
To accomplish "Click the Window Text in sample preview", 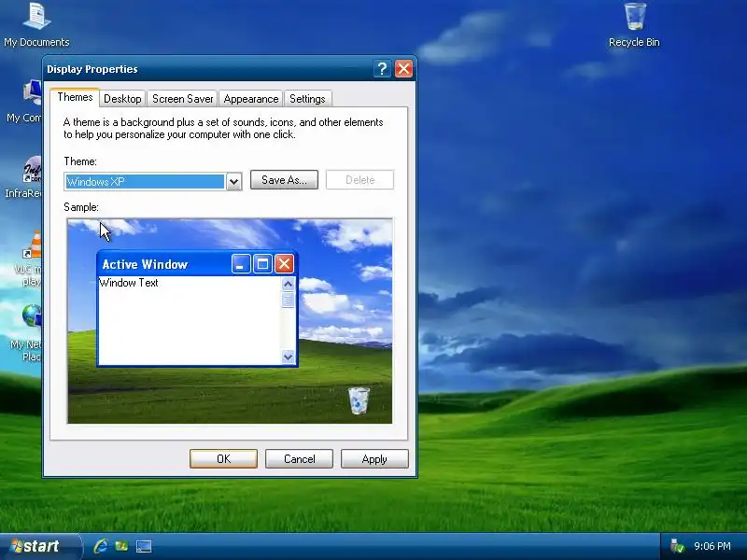I will [129, 283].
